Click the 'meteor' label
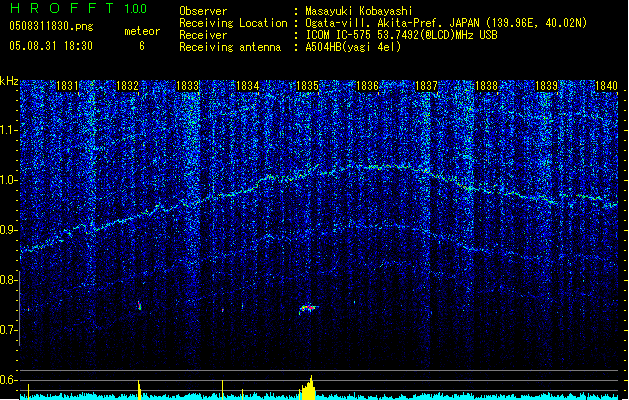Image resolution: width=629 pixels, height=400 pixels. (142, 31)
